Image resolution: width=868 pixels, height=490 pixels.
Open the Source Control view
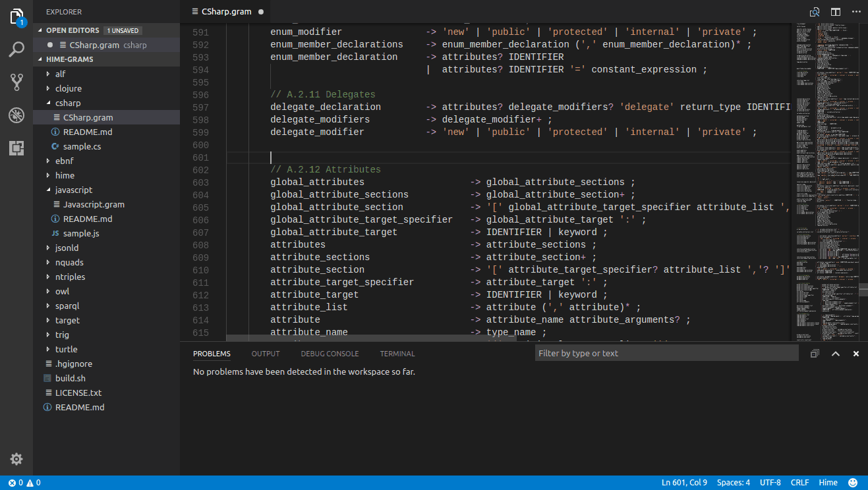(x=16, y=82)
